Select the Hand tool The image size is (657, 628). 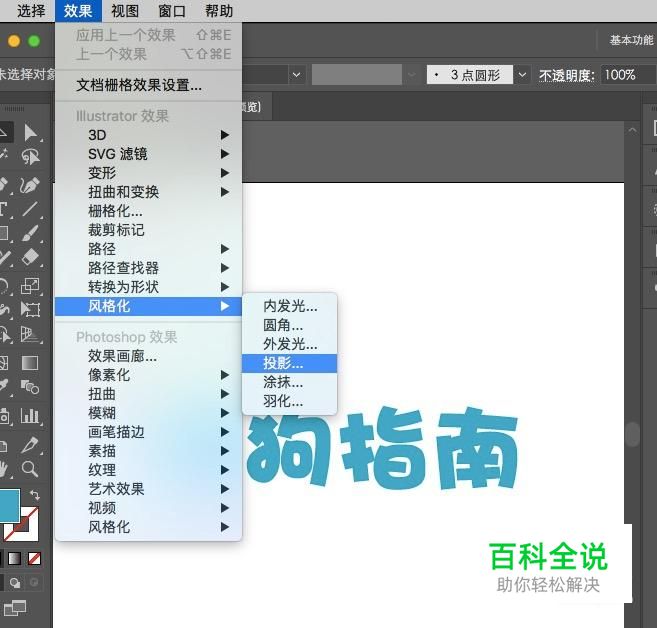(4, 468)
